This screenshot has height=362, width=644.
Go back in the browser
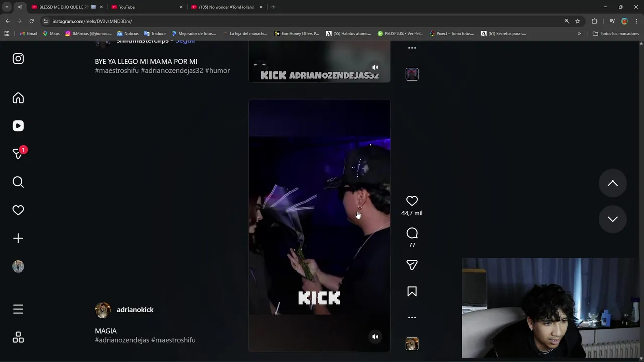click(7, 21)
